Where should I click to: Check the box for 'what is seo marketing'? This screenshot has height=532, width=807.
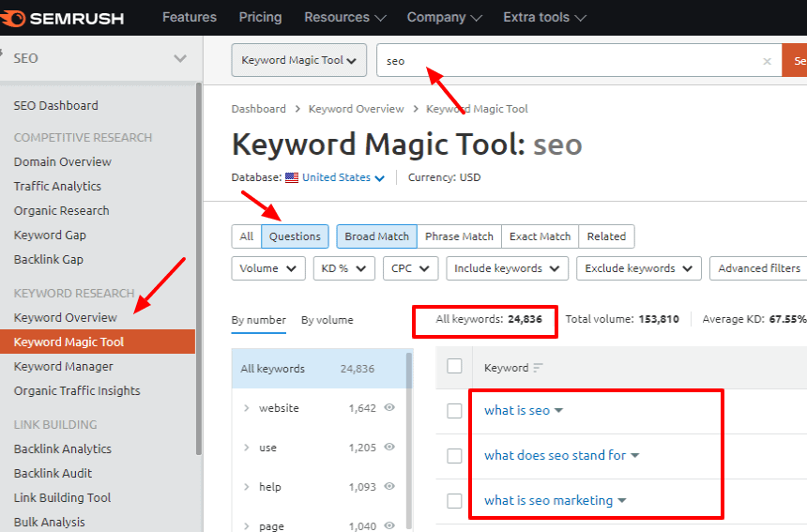click(x=454, y=501)
